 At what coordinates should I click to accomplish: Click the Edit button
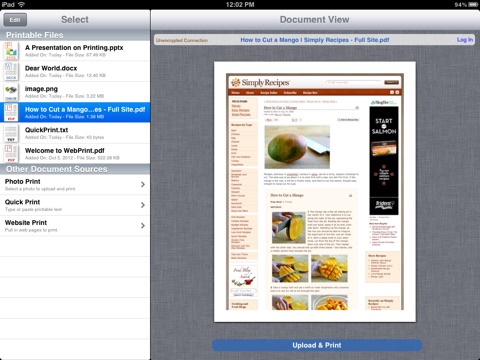pyautogui.click(x=15, y=20)
